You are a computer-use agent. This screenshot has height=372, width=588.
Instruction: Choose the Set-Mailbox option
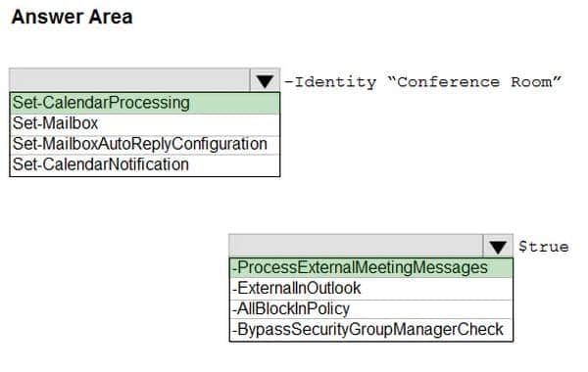coord(145,124)
